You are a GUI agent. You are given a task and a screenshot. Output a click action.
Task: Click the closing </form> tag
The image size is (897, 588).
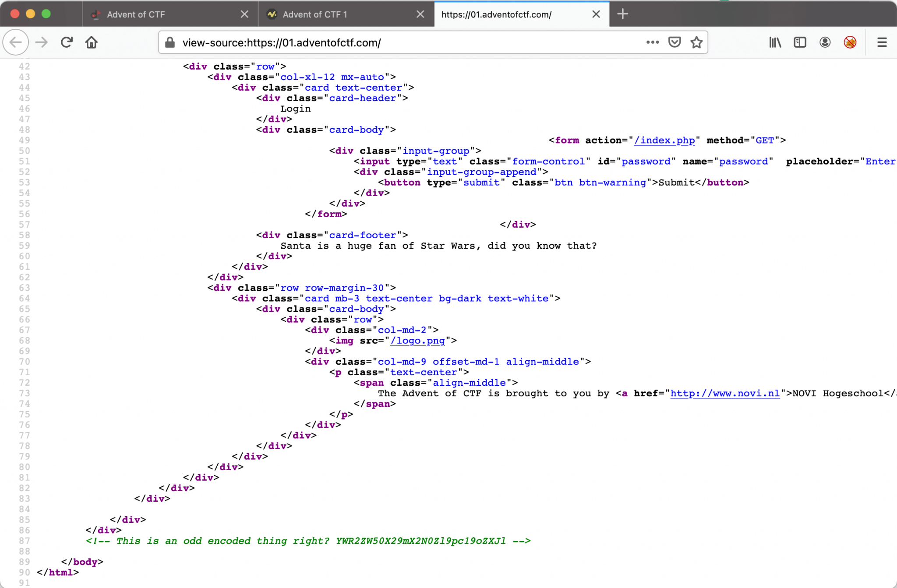[x=326, y=214]
